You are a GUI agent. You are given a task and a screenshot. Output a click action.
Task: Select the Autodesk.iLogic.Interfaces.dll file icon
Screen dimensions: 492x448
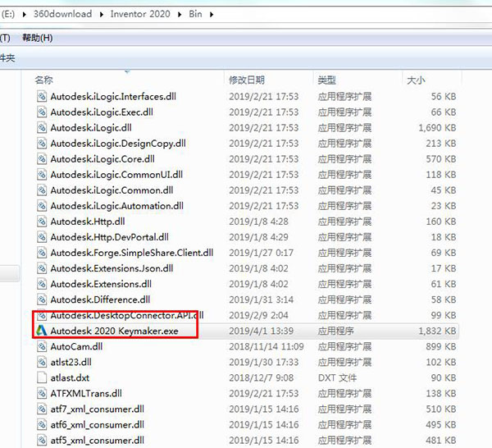click(42, 96)
